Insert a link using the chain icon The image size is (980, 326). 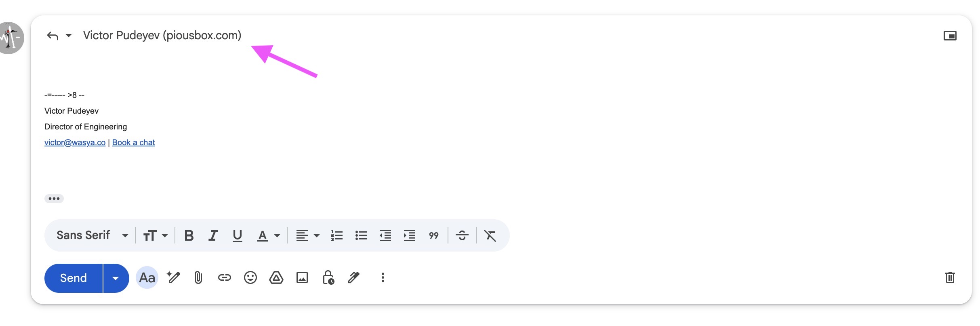pyautogui.click(x=224, y=278)
